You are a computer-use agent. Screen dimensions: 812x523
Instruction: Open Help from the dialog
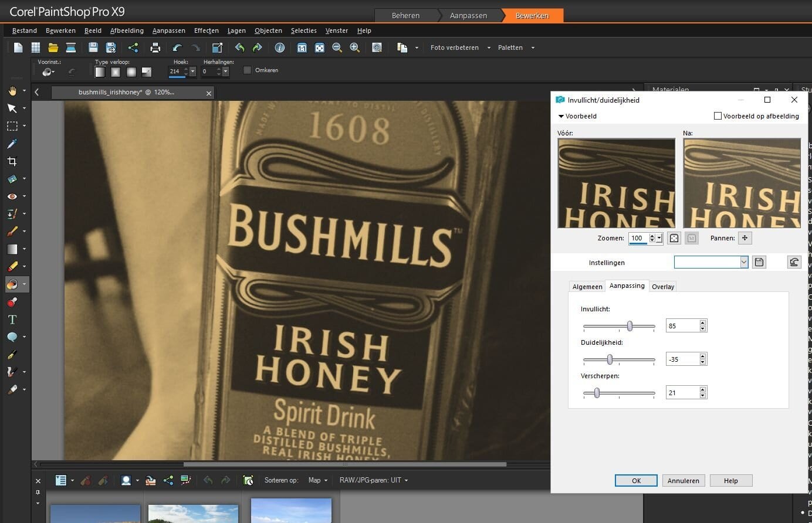tap(730, 480)
